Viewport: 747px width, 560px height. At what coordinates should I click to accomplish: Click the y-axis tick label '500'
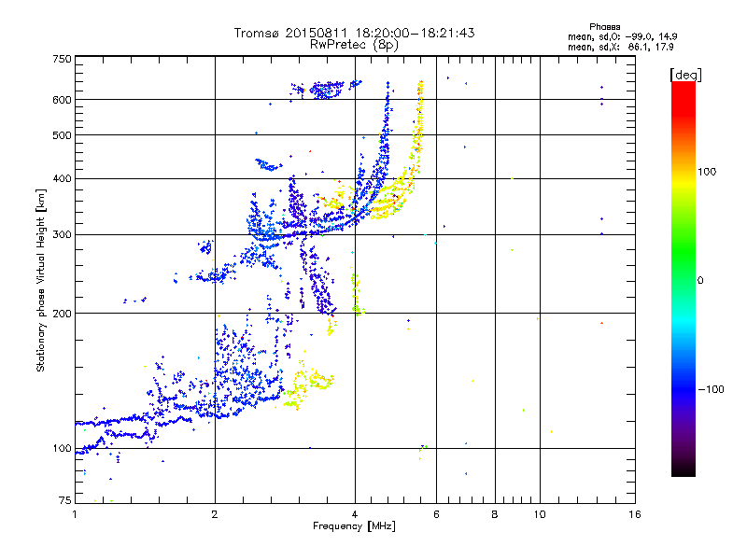62,135
